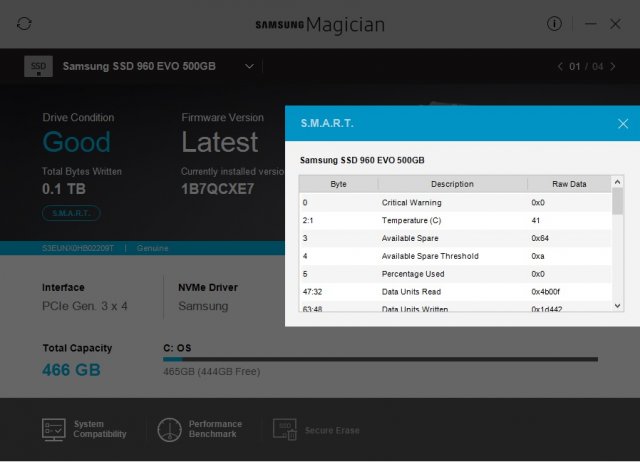Click the Raw Data column header
The width and height of the screenshot is (640, 462).
coord(569,184)
